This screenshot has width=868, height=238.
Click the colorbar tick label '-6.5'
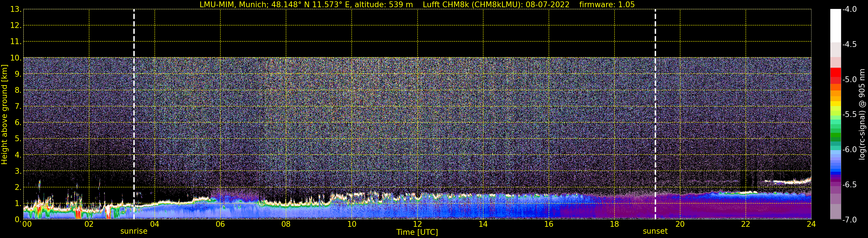[849, 185]
